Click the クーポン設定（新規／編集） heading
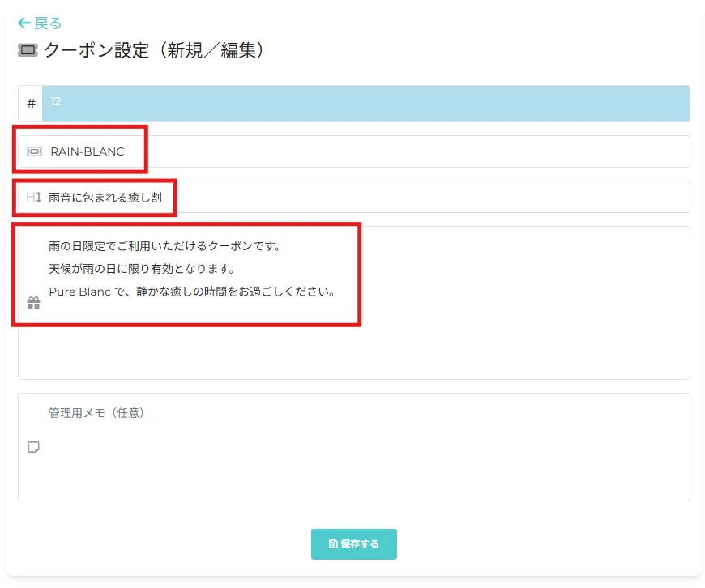 [154, 50]
